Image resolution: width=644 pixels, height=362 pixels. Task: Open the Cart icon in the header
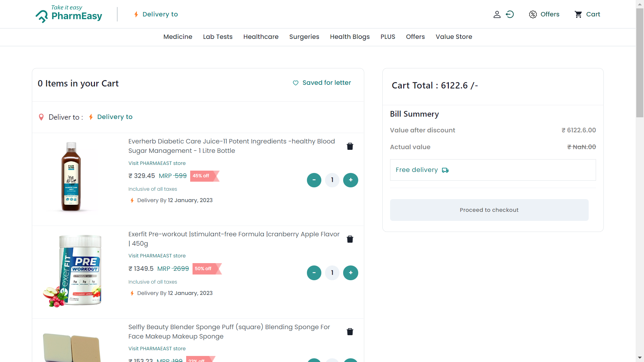pyautogui.click(x=579, y=14)
